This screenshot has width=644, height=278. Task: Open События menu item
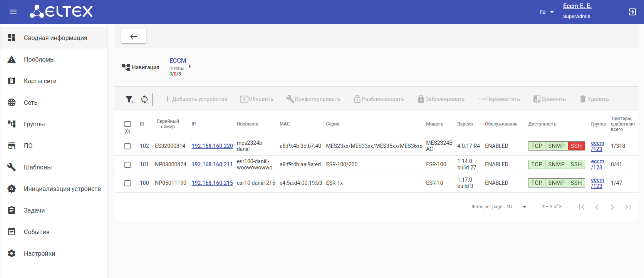click(54, 232)
